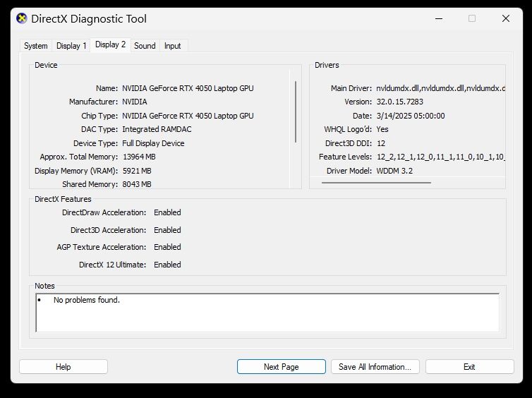The height and width of the screenshot is (398, 532).
Task: Click the total memory value 13964 MB
Action: tap(139, 157)
